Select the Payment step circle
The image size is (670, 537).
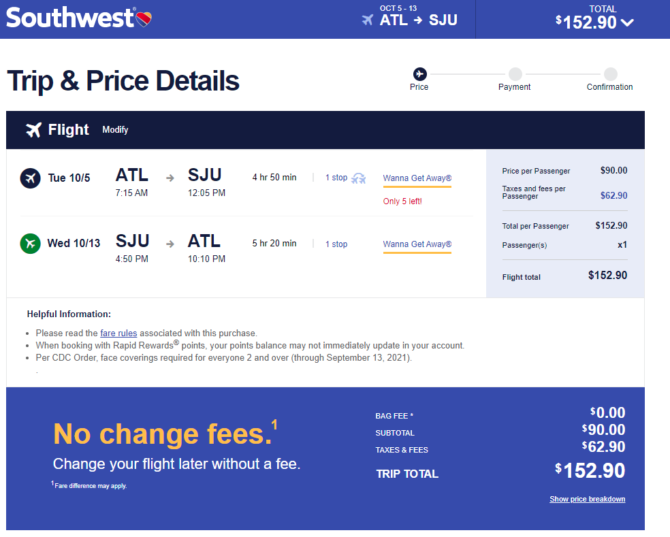tap(515, 74)
